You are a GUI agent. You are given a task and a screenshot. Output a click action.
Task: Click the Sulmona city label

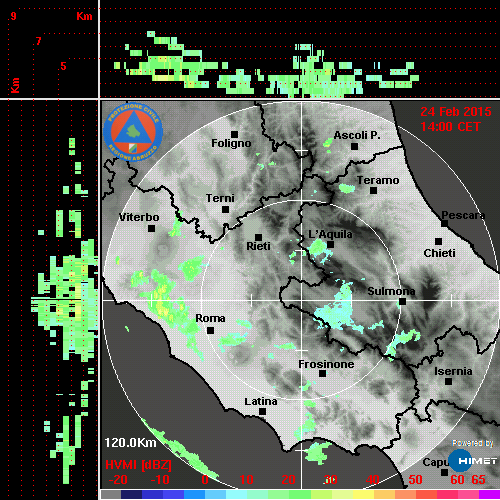[x=391, y=291]
